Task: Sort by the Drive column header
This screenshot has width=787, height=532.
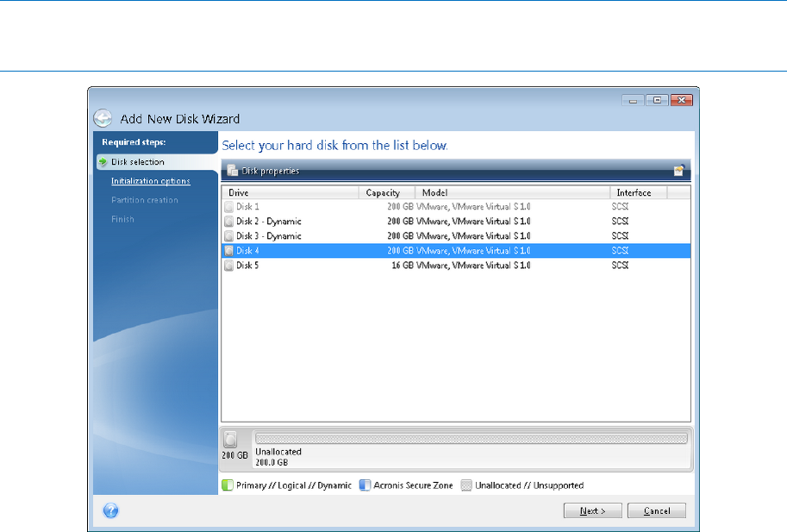Action: tap(290, 193)
